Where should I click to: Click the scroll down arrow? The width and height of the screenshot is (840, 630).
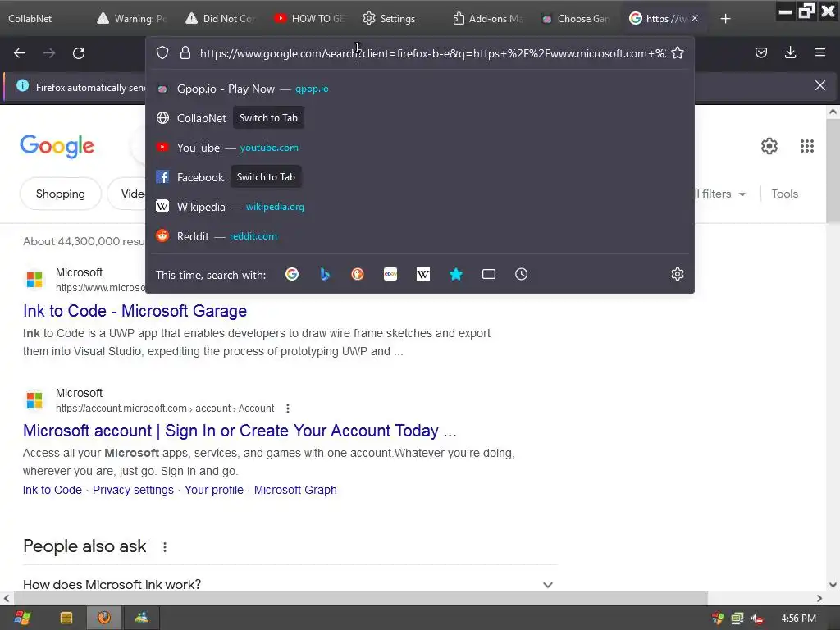(833, 585)
